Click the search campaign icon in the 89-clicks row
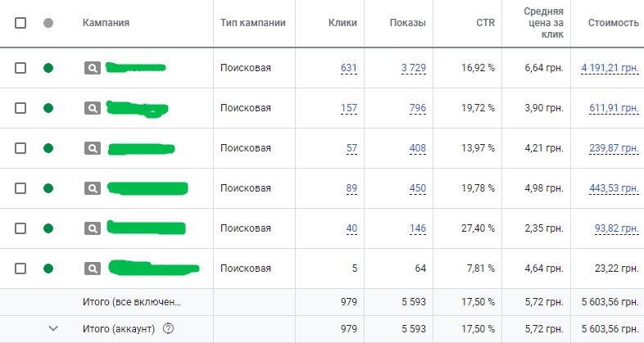The width and height of the screenshot is (644, 343). click(x=92, y=188)
